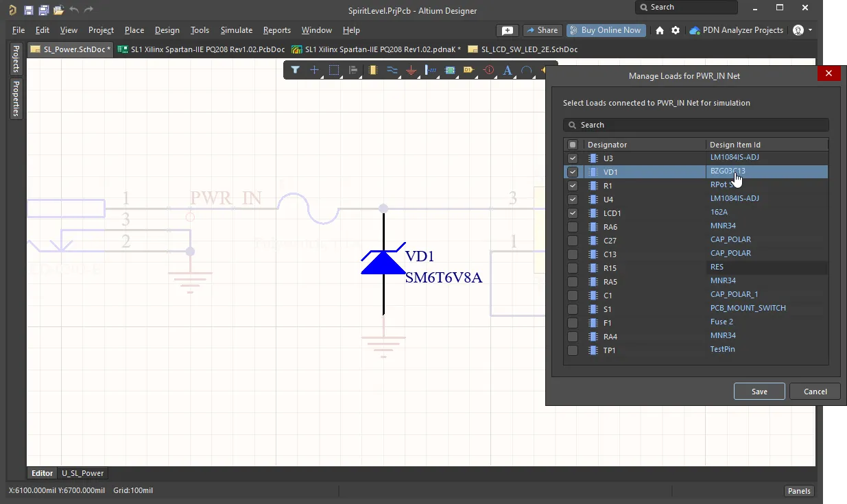Screen dimensions: 847x504
Task: Click the selection filter funnel icon
Action: click(295, 70)
